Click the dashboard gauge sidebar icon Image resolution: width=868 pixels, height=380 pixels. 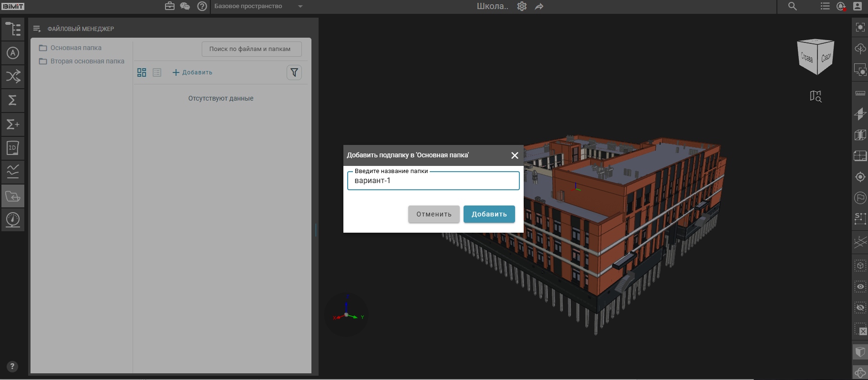tap(13, 220)
